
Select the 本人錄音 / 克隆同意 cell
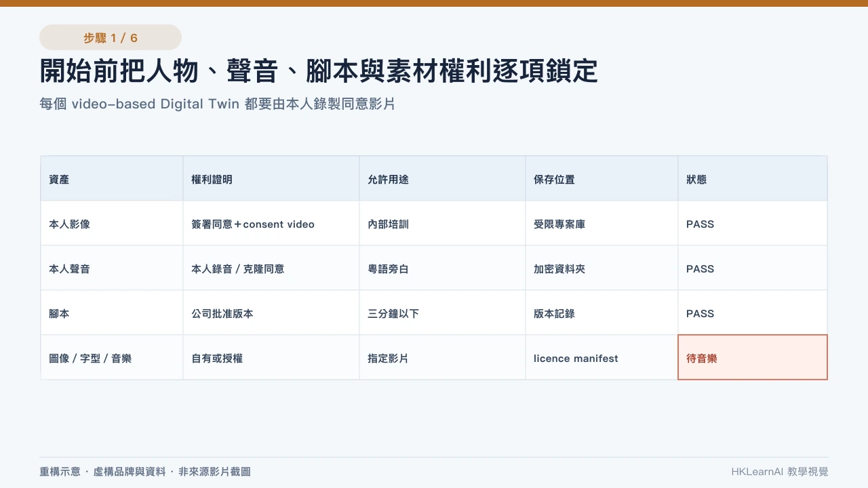coord(271,268)
